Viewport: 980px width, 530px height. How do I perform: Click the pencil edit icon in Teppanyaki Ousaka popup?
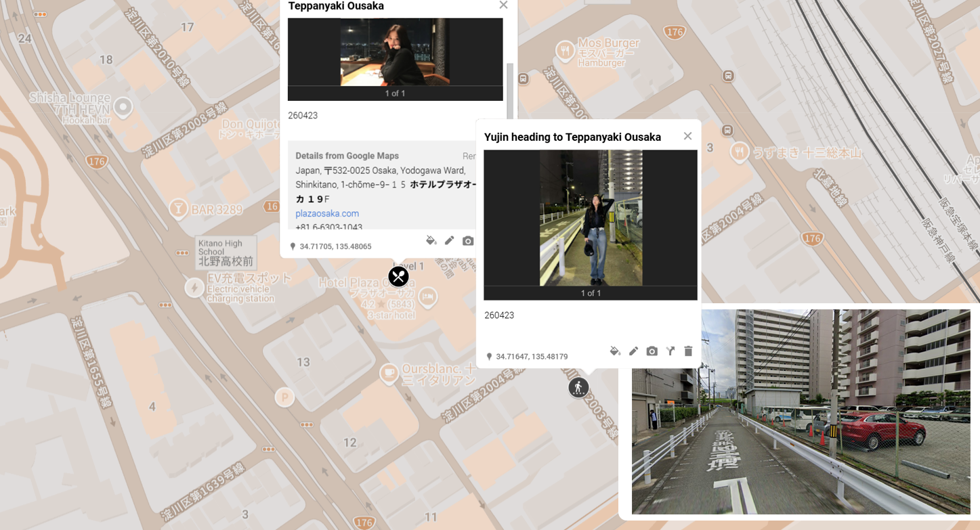449,240
